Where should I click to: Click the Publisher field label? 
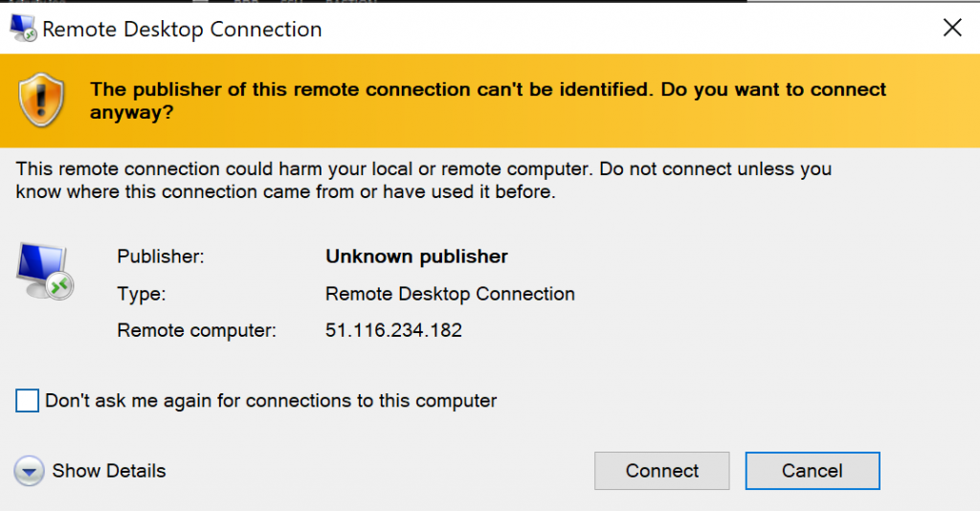161,256
